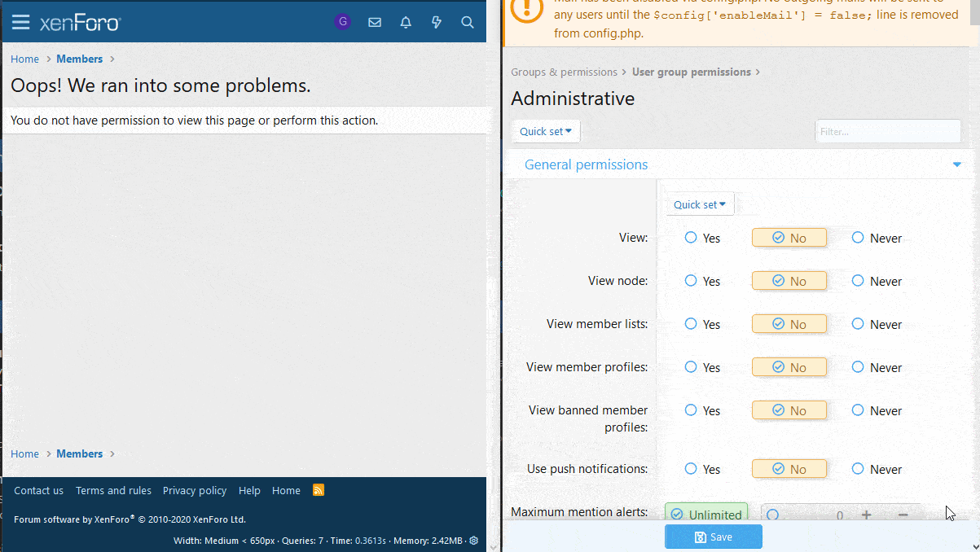Click the Save button

713,537
